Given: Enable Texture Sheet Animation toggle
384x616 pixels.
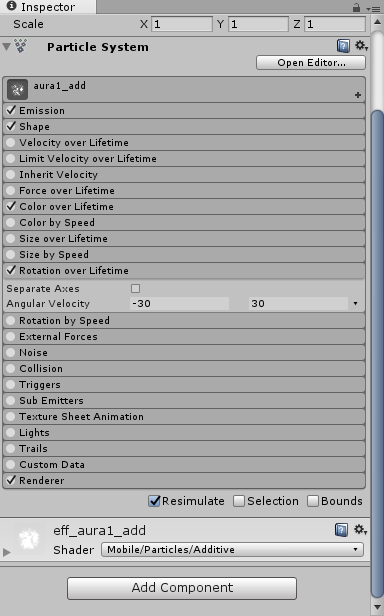Looking at the screenshot, I should coord(11,416).
